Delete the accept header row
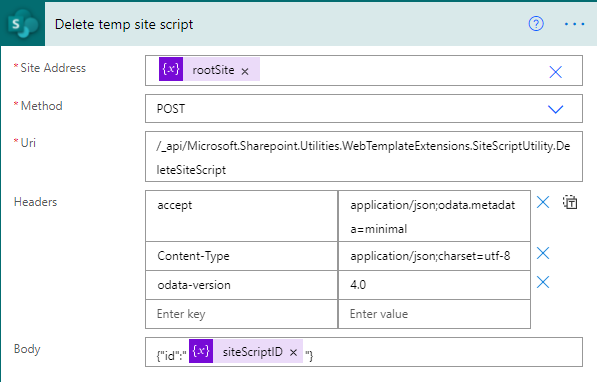 tap(543, 202)
